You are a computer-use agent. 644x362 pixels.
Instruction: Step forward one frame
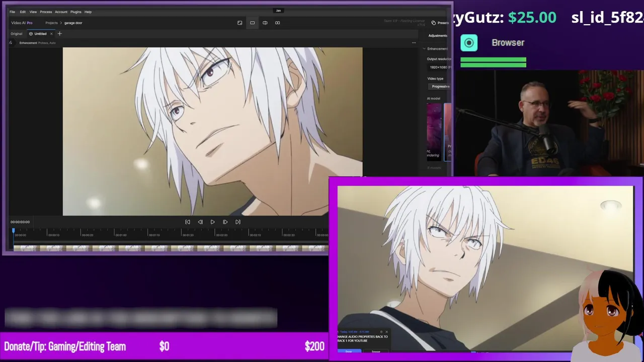[x=225, y=222]
